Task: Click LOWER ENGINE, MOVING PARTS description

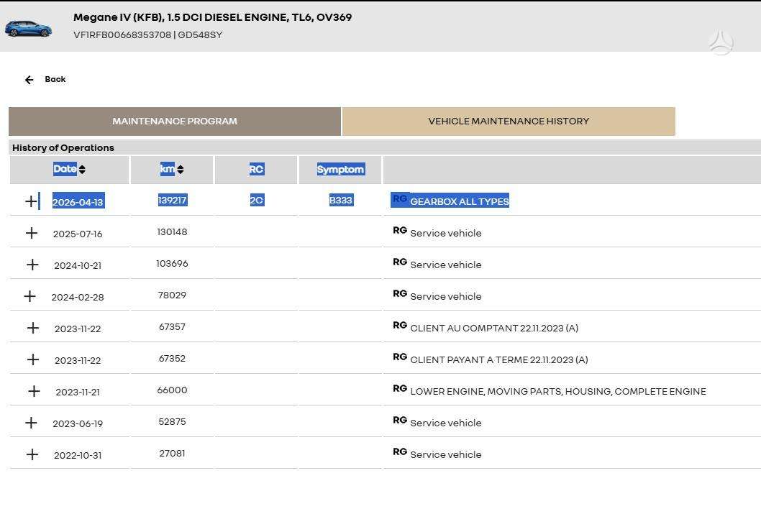Action: 558,391
